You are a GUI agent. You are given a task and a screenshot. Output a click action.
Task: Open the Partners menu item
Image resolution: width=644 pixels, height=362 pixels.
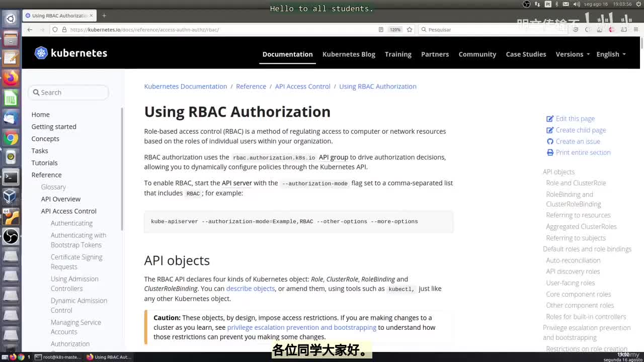click(x=435, y=54)
